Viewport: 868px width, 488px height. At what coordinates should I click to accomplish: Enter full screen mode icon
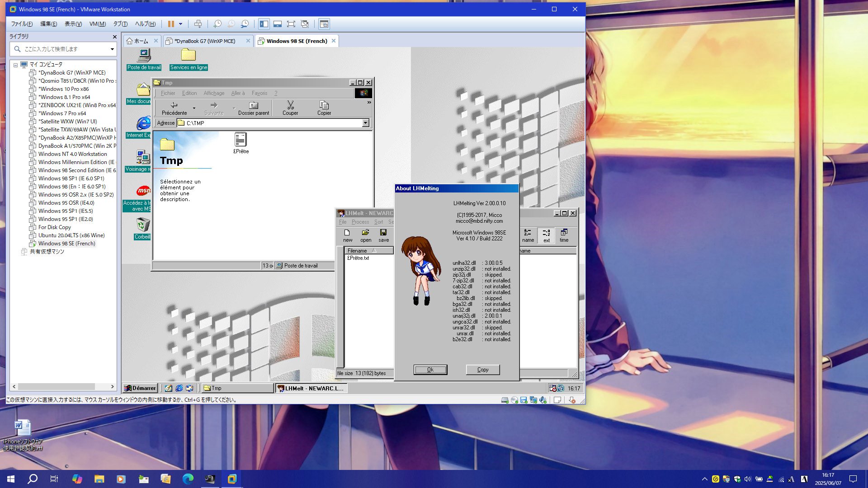pyautogui.click(x=291, y=24)
